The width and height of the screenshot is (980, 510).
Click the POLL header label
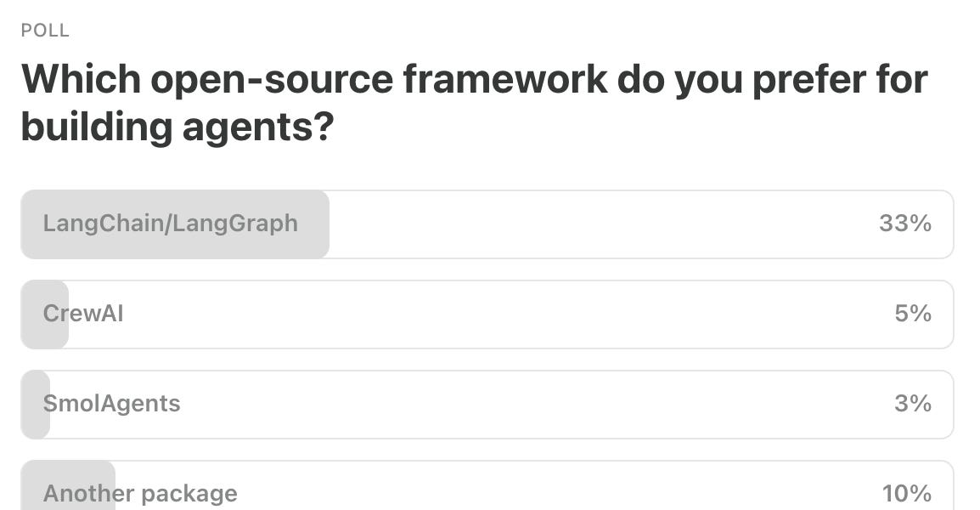[x=44, y=30]
